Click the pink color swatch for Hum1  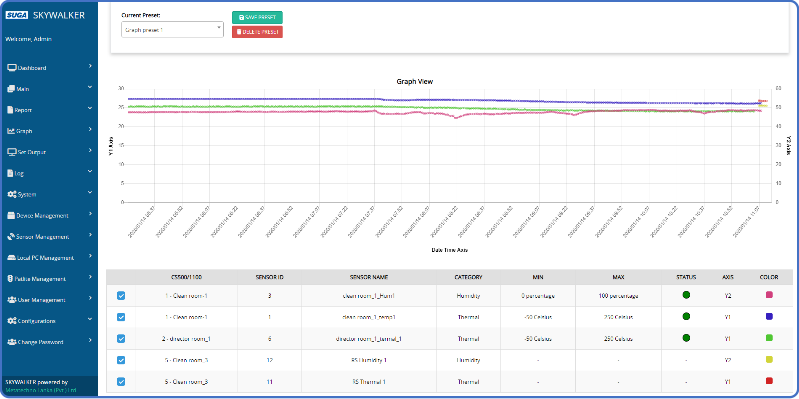[769, 295]
